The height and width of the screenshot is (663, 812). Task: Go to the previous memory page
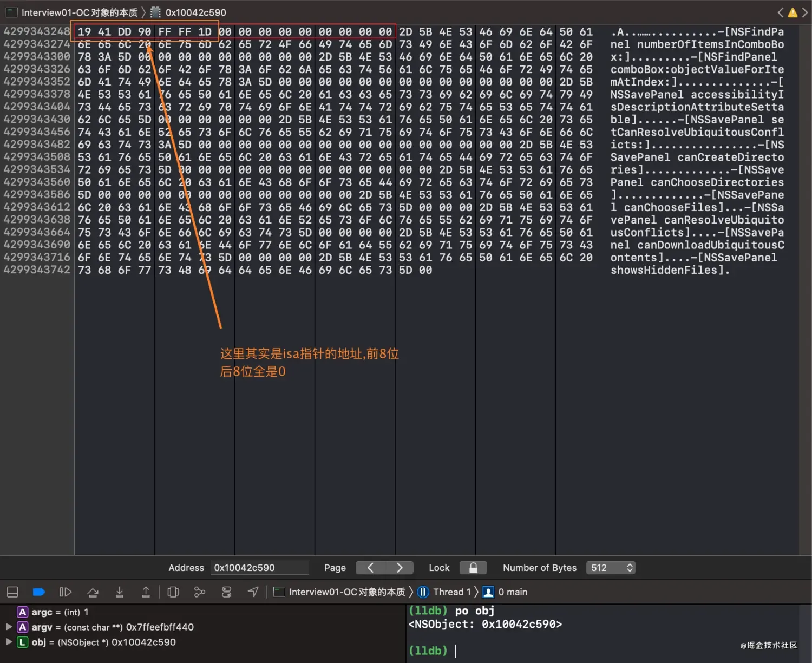pyautogui.click(x=370, y=568)
